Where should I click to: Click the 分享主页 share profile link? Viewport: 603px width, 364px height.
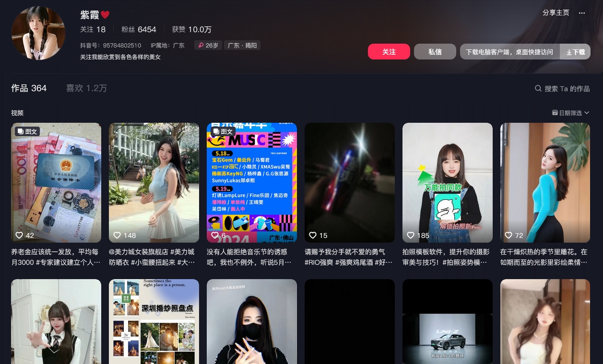click(556, 13)
